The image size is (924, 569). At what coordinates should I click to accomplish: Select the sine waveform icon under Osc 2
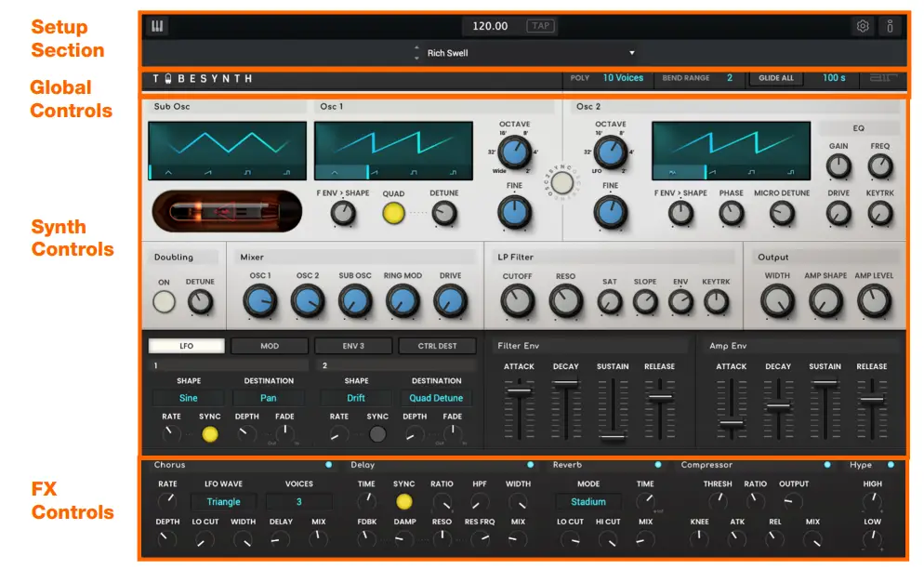tap(673, 172)
